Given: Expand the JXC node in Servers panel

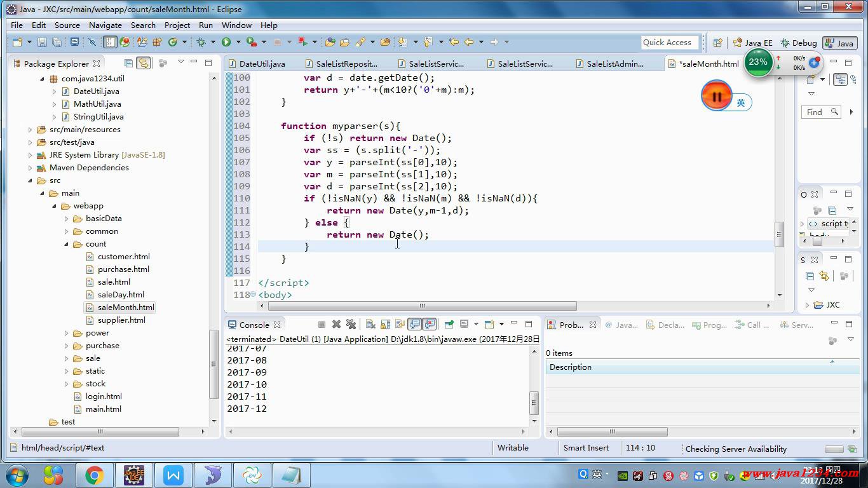Looking at the screenshot, I should [x=807, y=305].
